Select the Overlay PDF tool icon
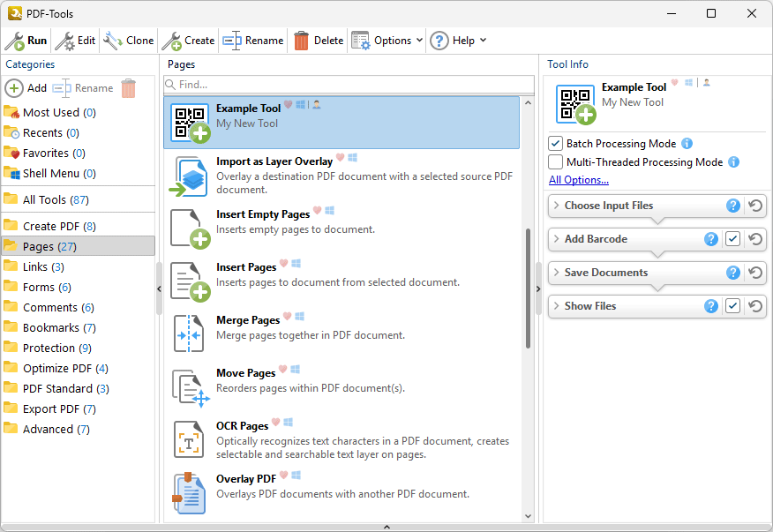Viewport: 773px width, 532px height. [189, 493]
